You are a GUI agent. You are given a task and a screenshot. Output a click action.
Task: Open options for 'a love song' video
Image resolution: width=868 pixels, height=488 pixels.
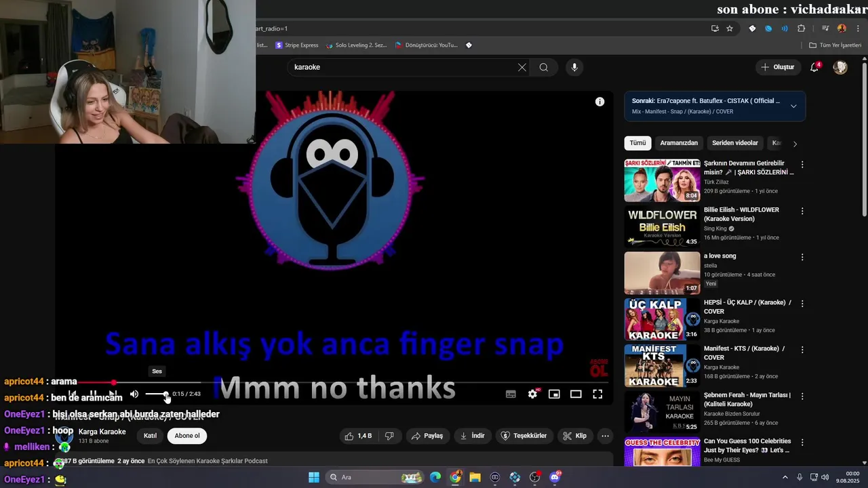pyautogui.click(x=802, y=257)
